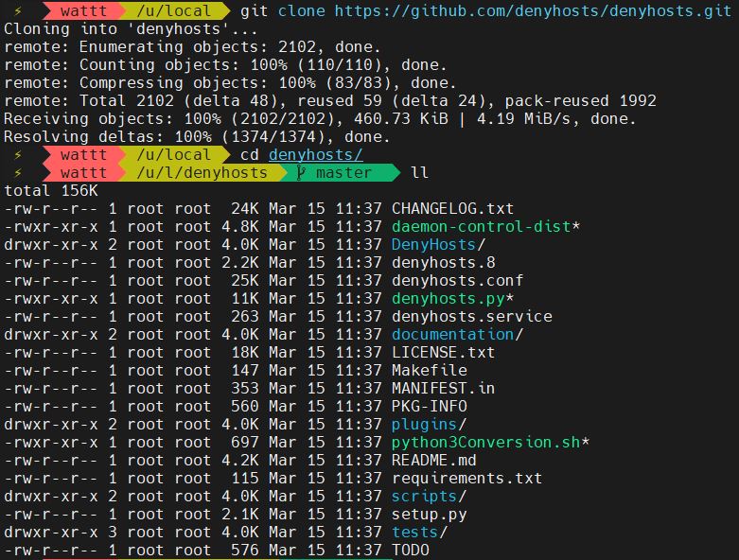Click the TODO file name

pos(410,550)
